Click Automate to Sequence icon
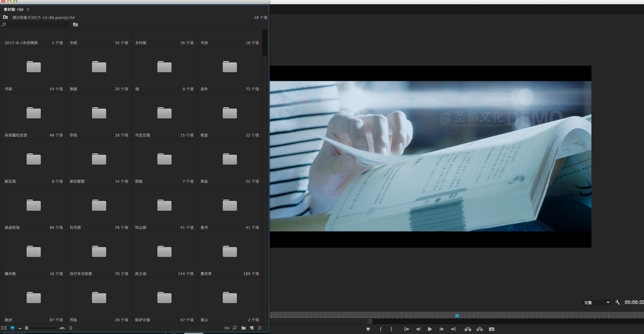This screenshot has height=334, width=644. 227,328
